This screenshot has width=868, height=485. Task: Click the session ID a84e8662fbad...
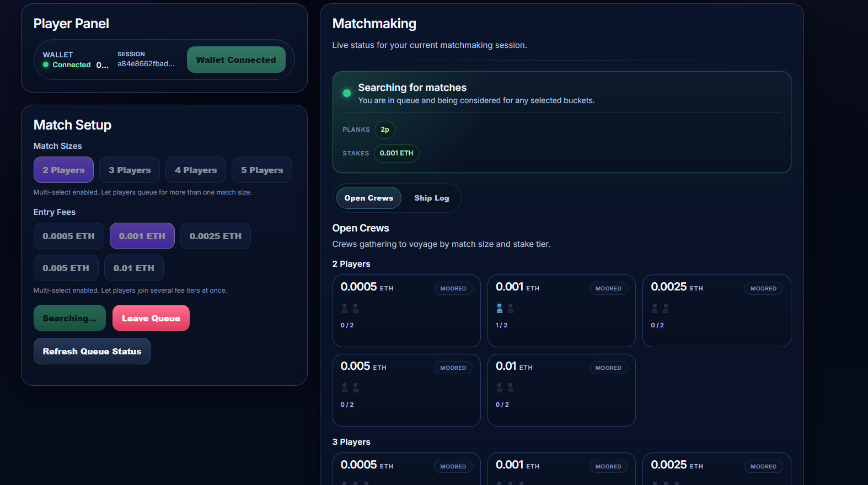point(146,63)
